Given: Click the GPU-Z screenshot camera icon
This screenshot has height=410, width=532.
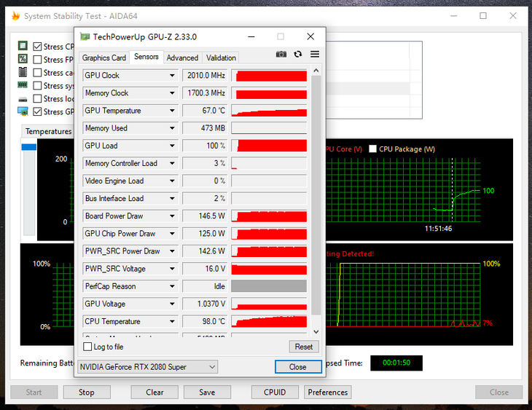Looking at the screenshot, I should [281, 55].
